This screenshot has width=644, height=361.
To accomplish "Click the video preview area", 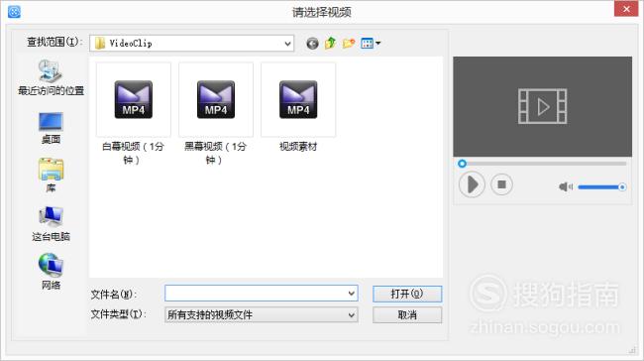I will 542,106.
